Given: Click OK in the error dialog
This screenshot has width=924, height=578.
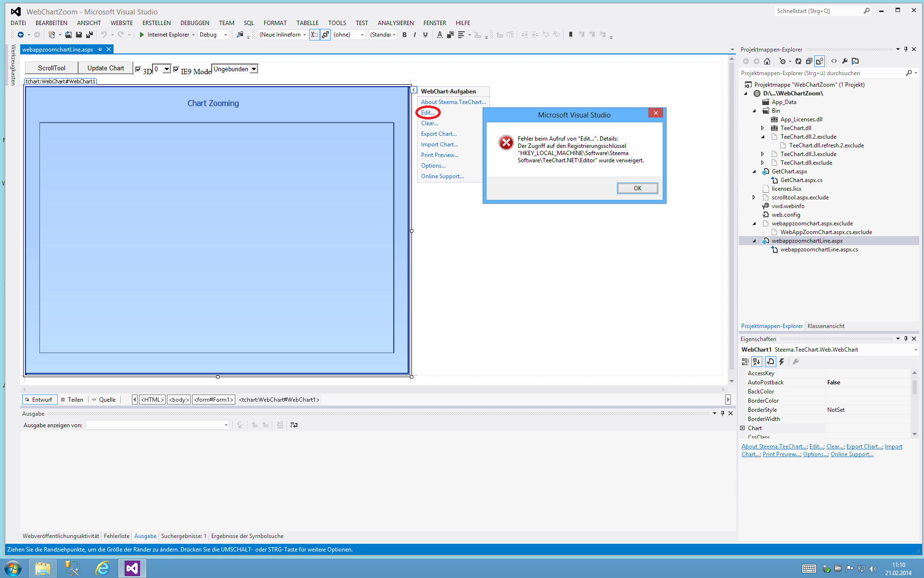Looking at the screenshot, I should (637, 188).
